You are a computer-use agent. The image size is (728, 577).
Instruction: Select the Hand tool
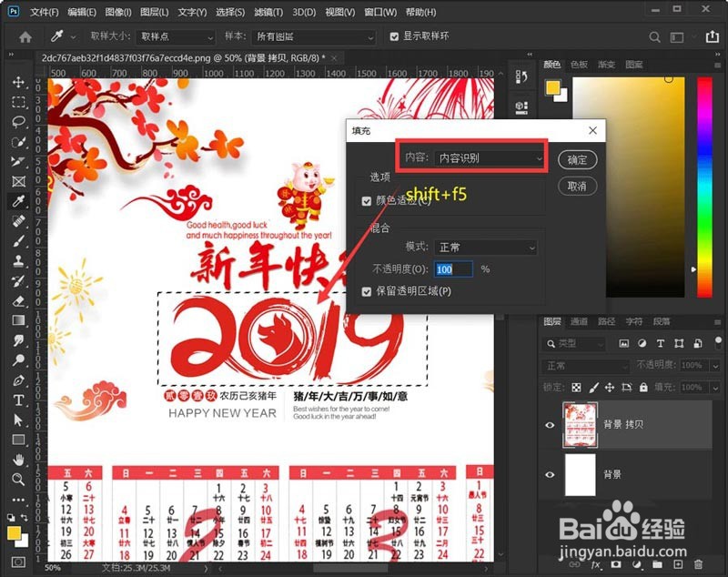tap(18, 460)
